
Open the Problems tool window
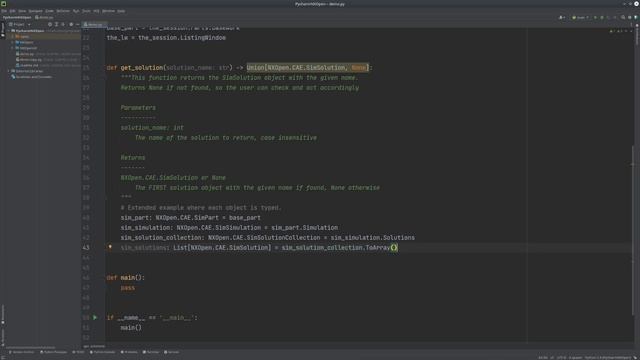pyautogui.click(x=129, y=352)
